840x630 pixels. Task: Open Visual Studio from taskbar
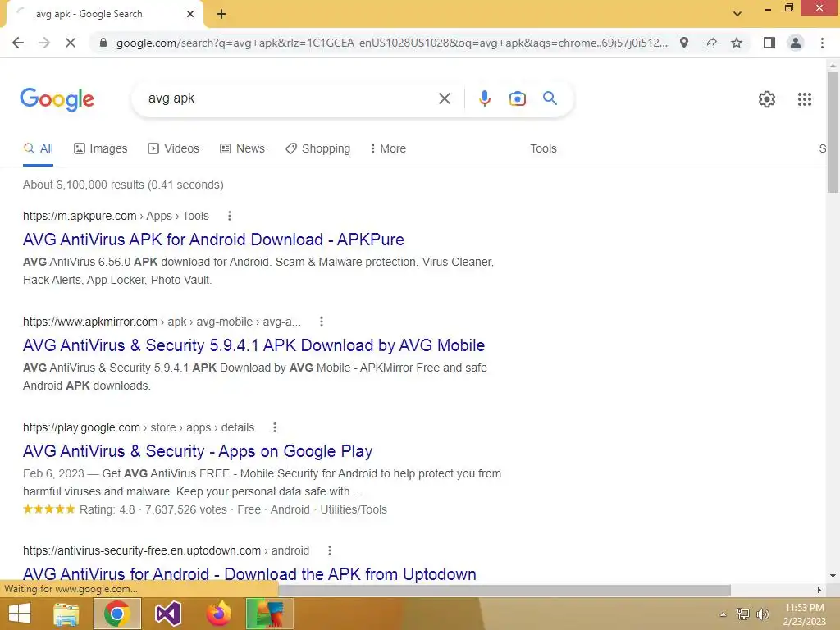tap(167, 614)
